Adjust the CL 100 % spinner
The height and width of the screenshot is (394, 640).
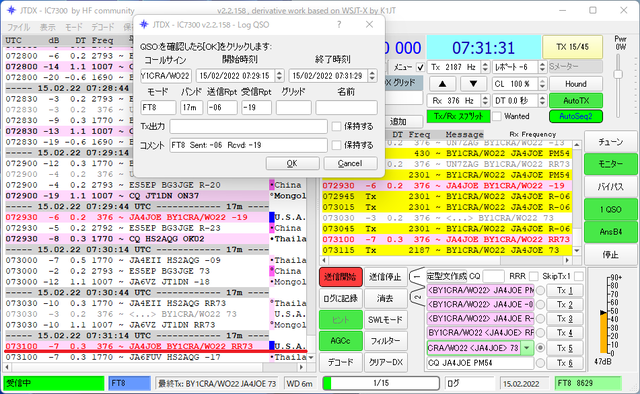coord(542,84)
